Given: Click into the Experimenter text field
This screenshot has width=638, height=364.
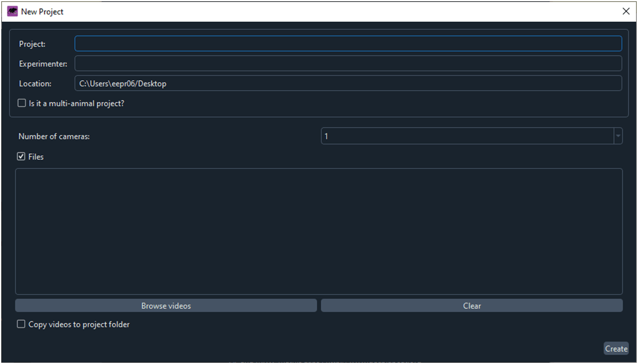Looking at the screenshot, I should [x=347, y=64].
